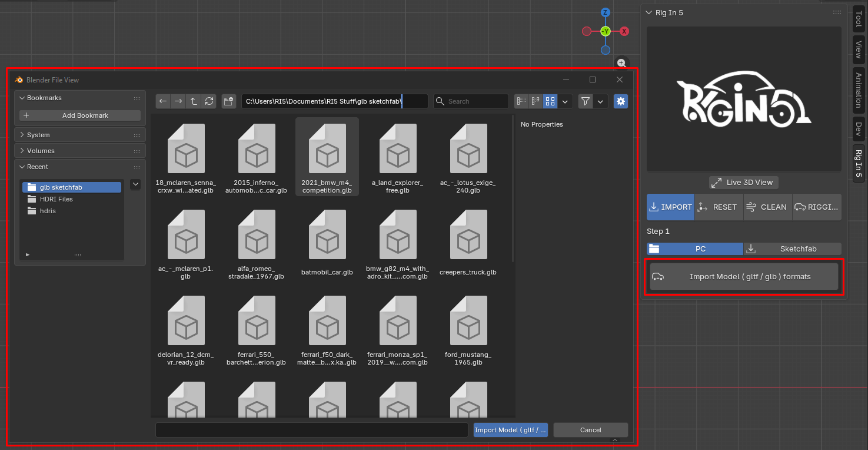This screenshot has width=868, height=450.
Task: Select hdris recent folder
Action: pos(72,211)
